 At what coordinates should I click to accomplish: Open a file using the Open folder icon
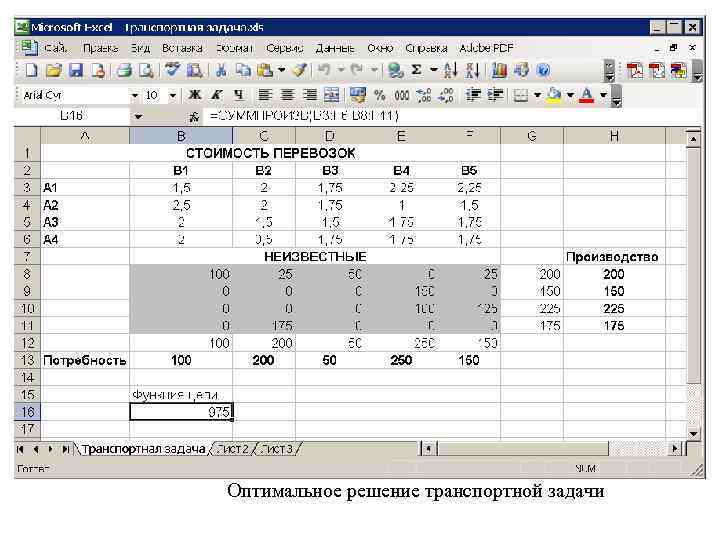(54, 70)
